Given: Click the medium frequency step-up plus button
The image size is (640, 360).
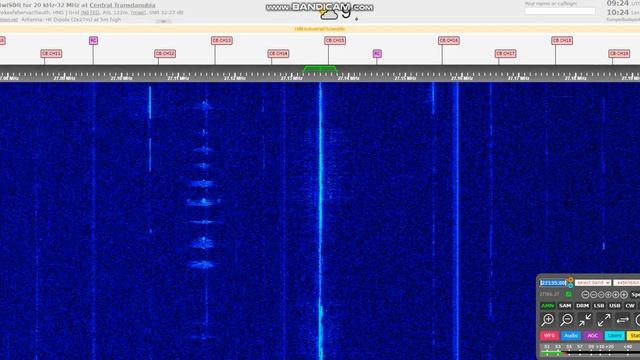Looking at the screenshot, I should (616, 294).
